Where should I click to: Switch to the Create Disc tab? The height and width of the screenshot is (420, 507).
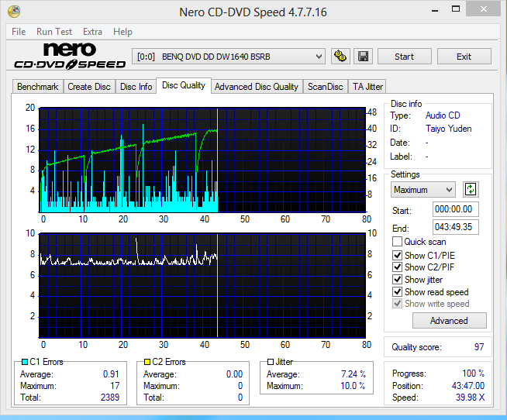click(x=89, y=87)
